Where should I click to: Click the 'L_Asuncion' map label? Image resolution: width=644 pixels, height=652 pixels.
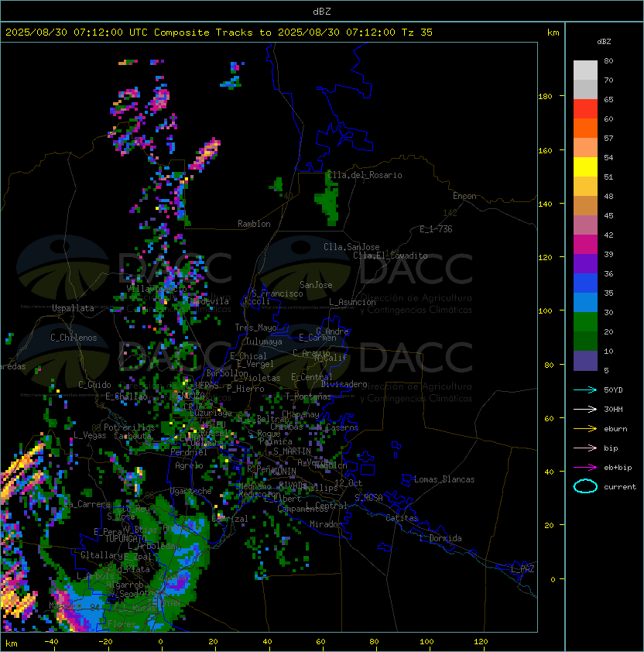click(x=352, y=302)
